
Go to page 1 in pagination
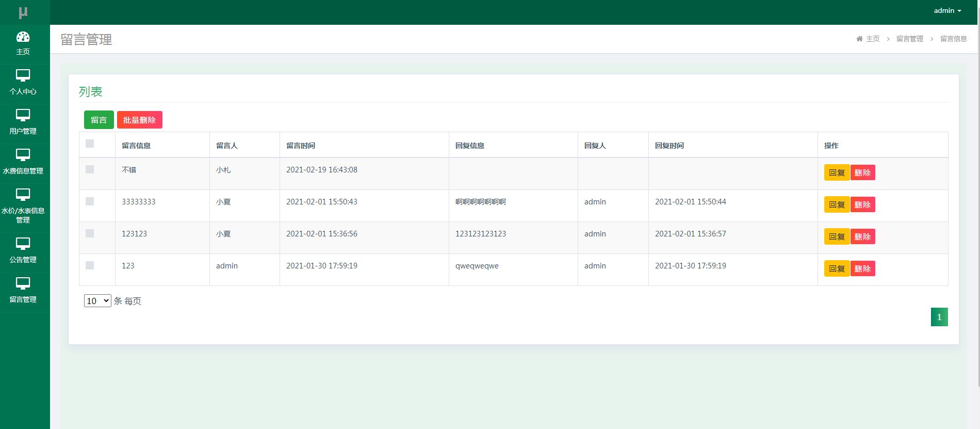[x=939, y=317]
